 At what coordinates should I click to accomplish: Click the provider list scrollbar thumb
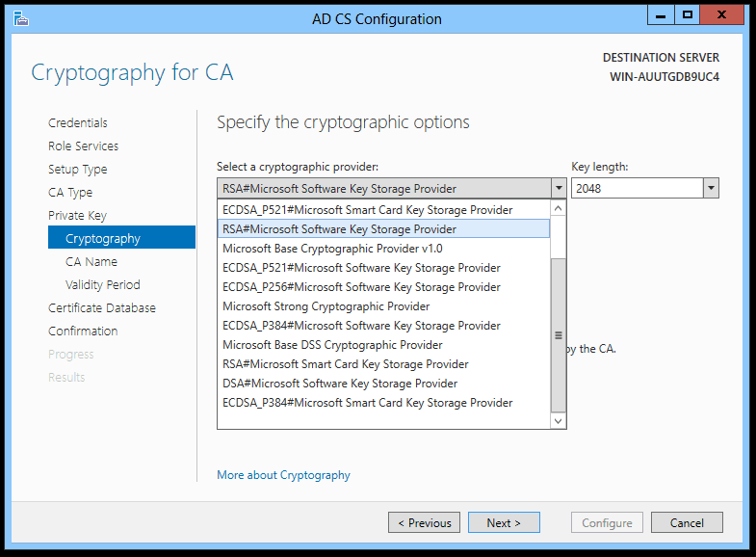[x=558, y=334]
